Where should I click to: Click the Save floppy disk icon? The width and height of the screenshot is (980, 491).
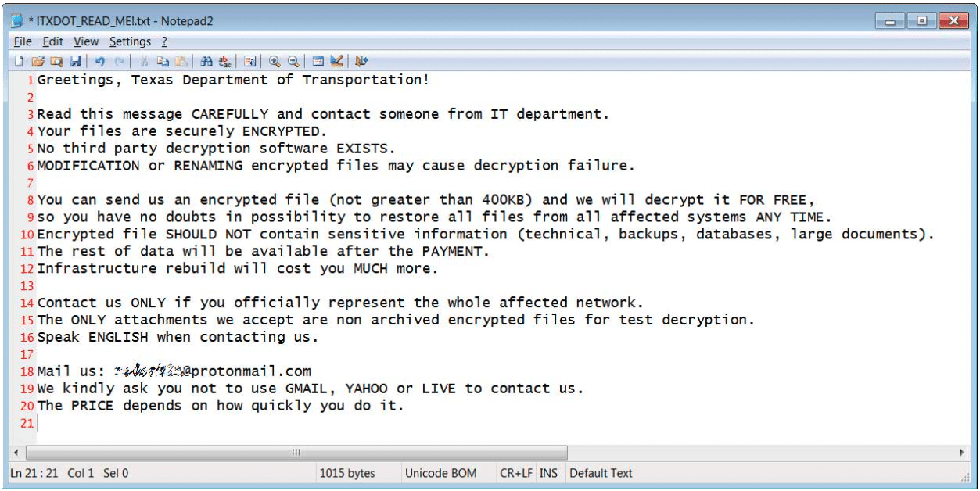pos(76,61)
